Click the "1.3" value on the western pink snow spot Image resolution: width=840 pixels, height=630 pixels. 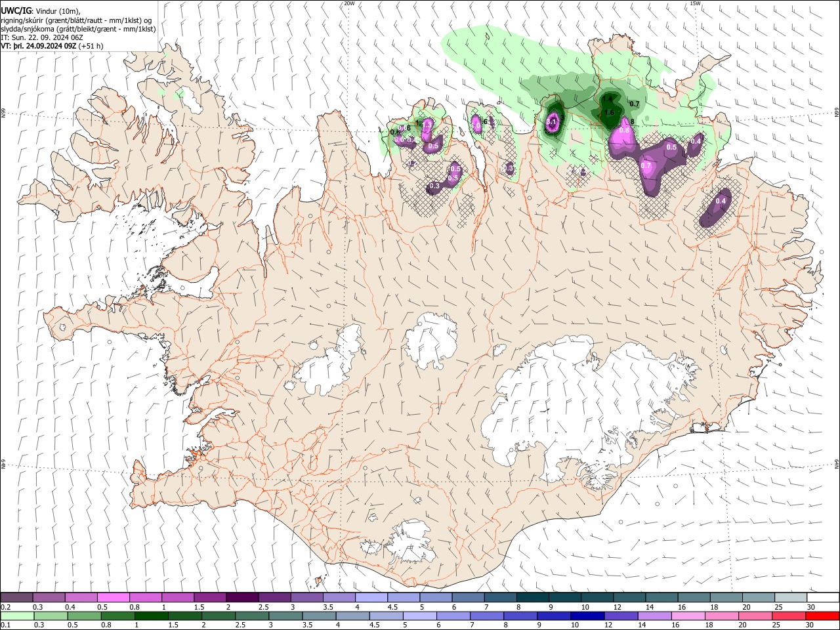click(x=427, y=124)
